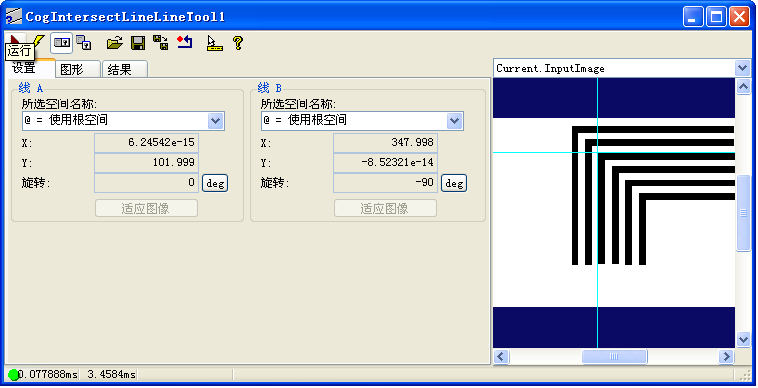Open the Current.InputImage dropdown
The height and width of the screenshot is (388, 758).
point(743,68)
